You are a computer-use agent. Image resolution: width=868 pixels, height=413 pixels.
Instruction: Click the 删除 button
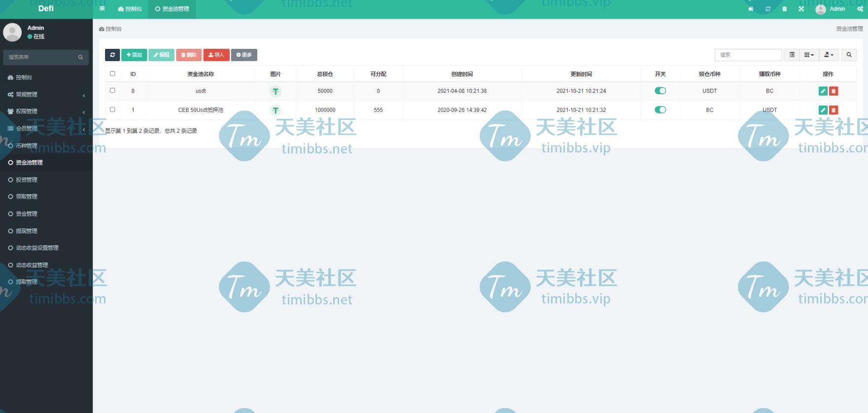pyautogui.click(x=189, y=55)
